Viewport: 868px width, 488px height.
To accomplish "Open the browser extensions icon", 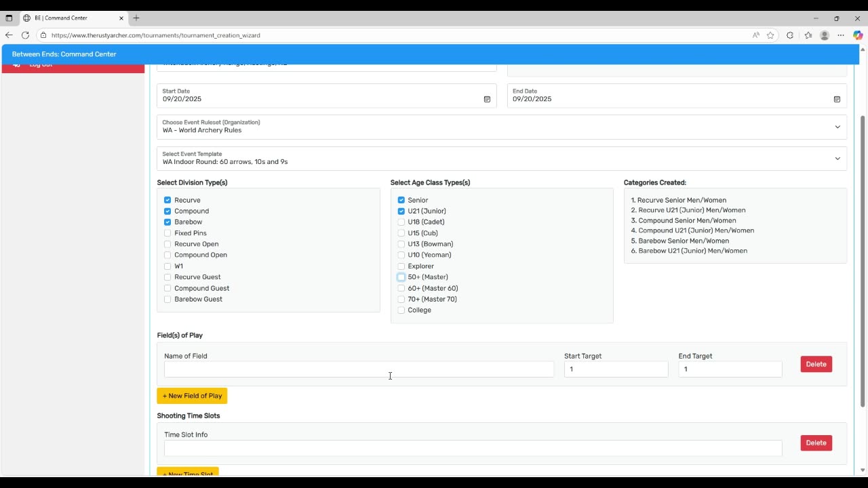I will 790,35.
